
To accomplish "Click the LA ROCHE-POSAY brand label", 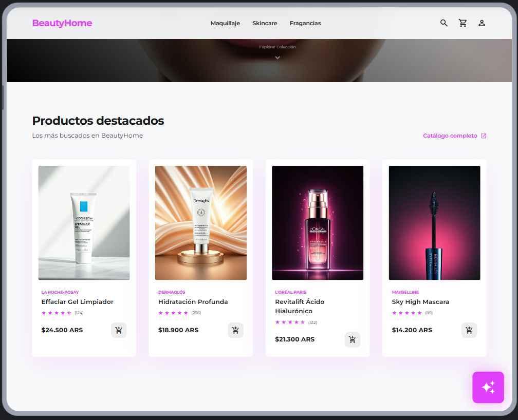I will pos(60,292).
